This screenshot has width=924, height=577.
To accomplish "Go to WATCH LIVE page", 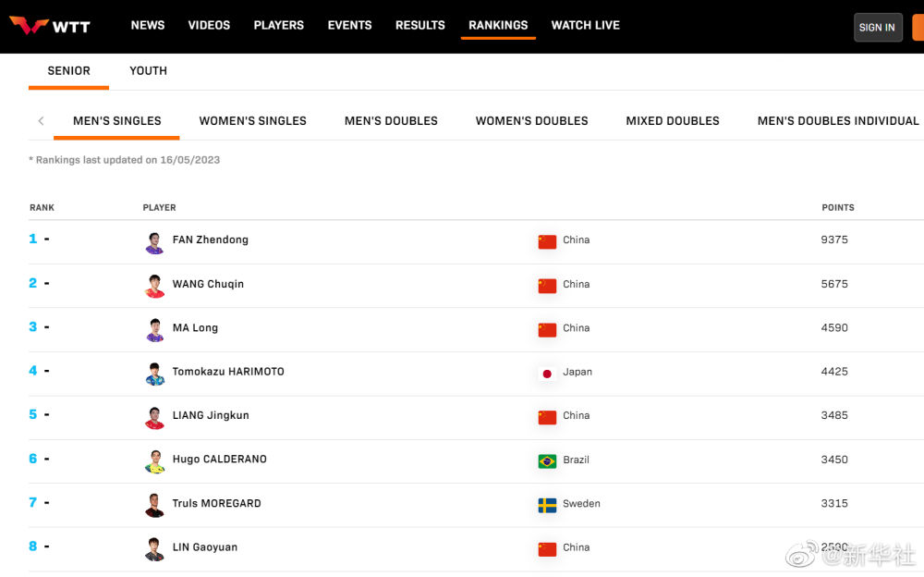I will [x=585, y=25].
